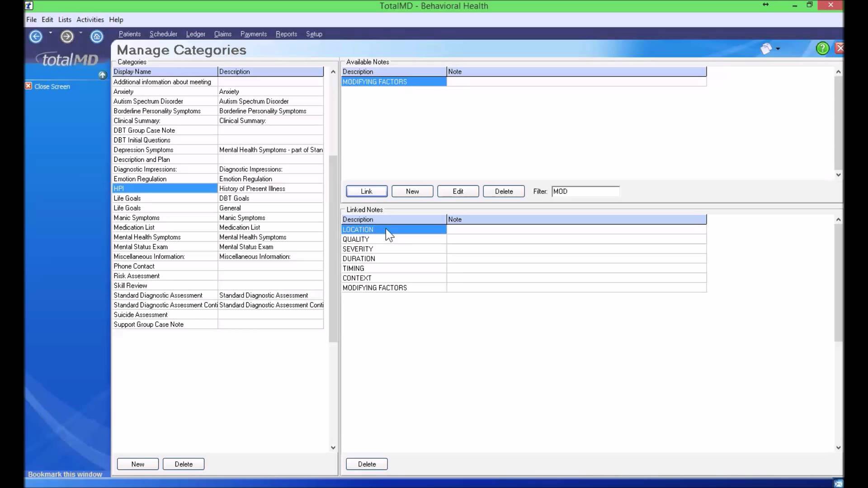Switch to the Claims section

(x=223, y=34)
